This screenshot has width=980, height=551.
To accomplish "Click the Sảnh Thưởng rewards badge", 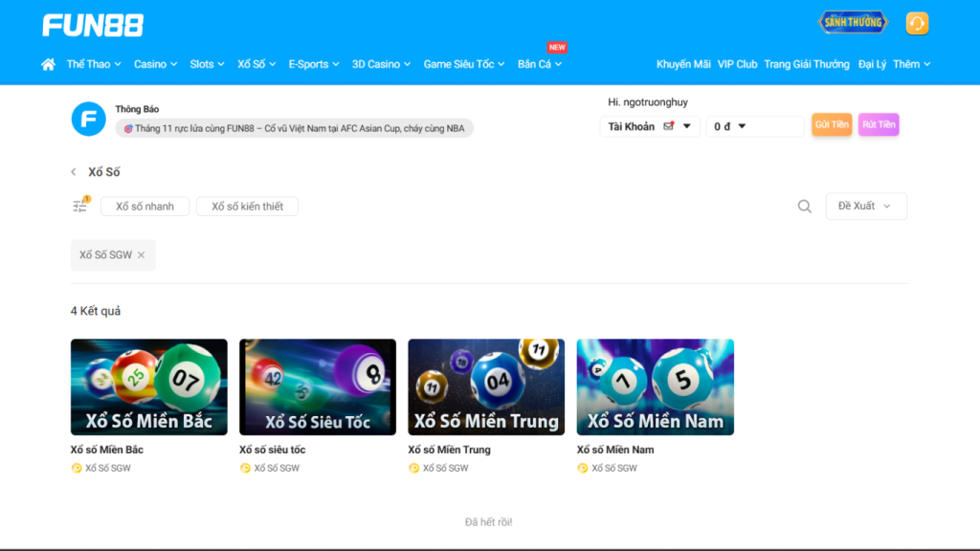I will [x=852, y=22].
